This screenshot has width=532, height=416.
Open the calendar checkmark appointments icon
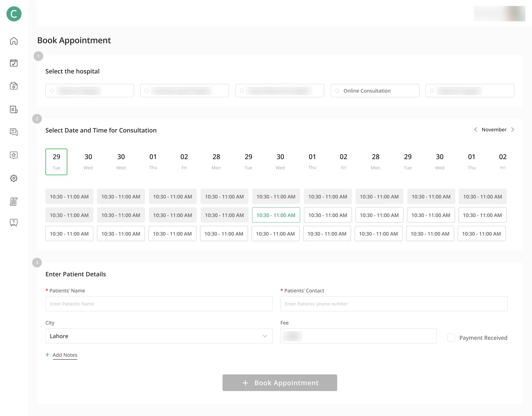(14, 63)
